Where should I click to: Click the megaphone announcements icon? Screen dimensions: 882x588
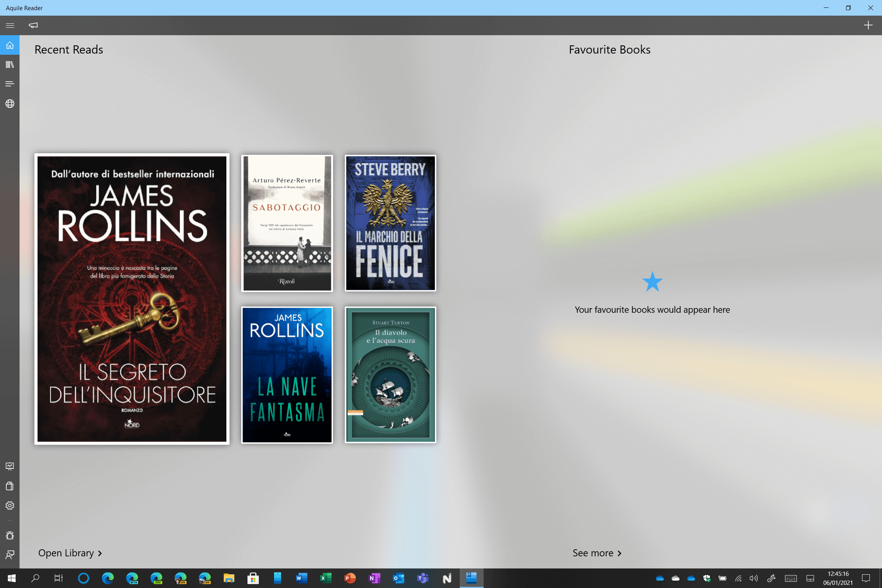[33, 25]
